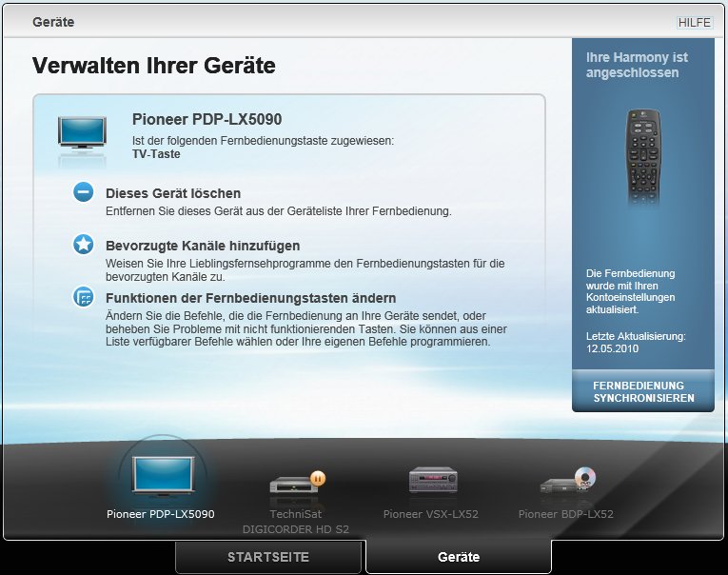This screenshot has width=728, height=575.
Task: Select the Pioneer PDP-LX5090 TV icon in the device bar
Action: (160, 477)
